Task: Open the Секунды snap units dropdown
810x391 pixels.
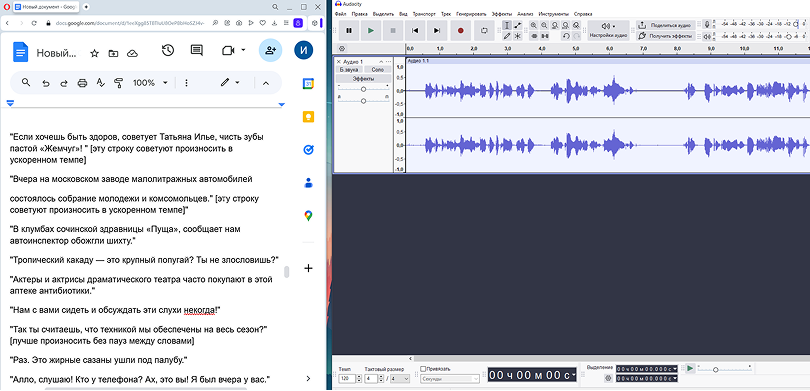Action: tap(450, 379)
